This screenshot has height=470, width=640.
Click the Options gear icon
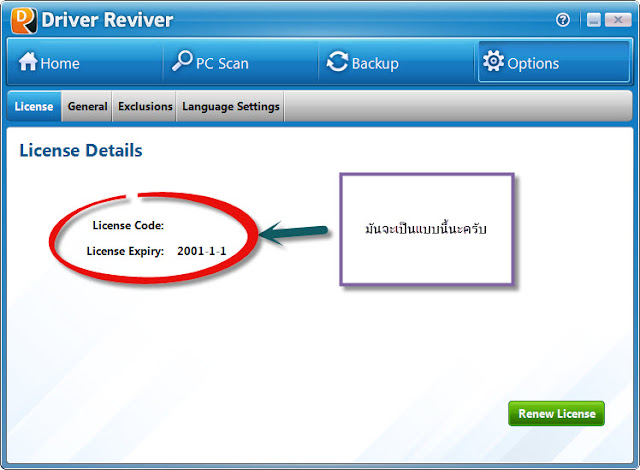pyautogui.click(x=493, y=61)
